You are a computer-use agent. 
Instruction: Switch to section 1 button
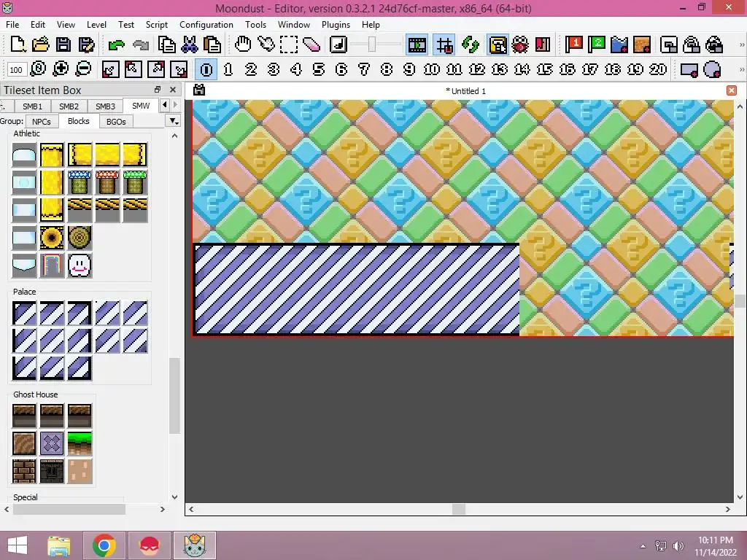tap(228, 69)
